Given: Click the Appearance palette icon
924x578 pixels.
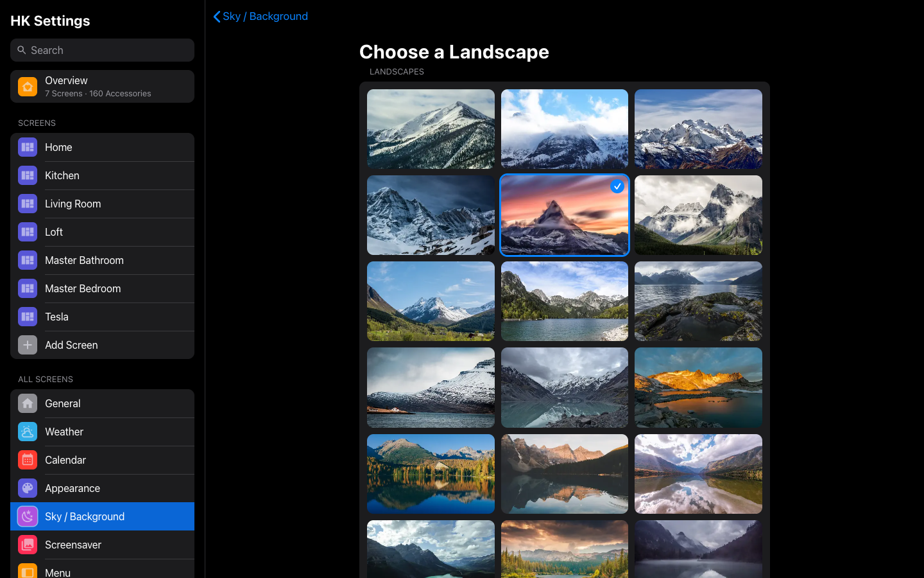Looking at the screenshot, I should pos(28,488).
